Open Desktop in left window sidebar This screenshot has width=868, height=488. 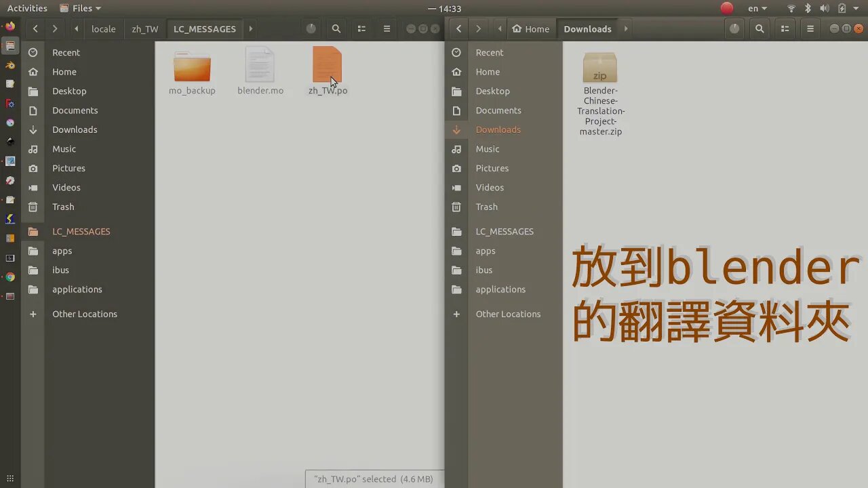[88, 91]
